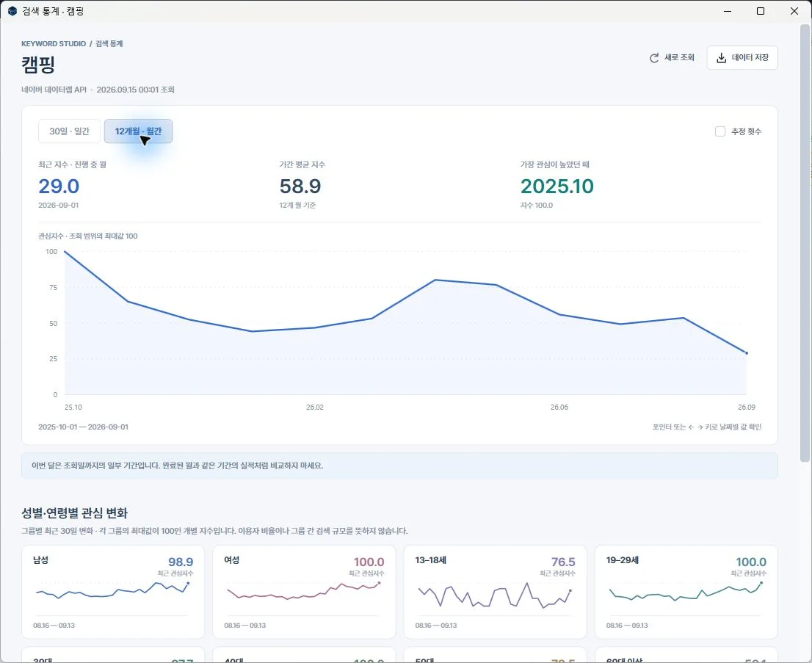The height and width of the screenshot is (663, 812).
Task: Click the 76.5 value in 13–18세 card
Action: coord(563,562)
